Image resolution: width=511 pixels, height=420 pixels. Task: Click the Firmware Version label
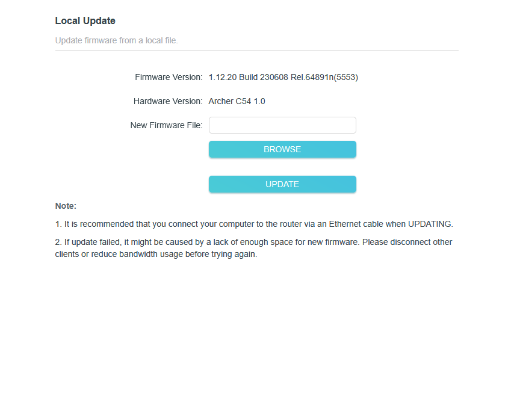[169, 77]
